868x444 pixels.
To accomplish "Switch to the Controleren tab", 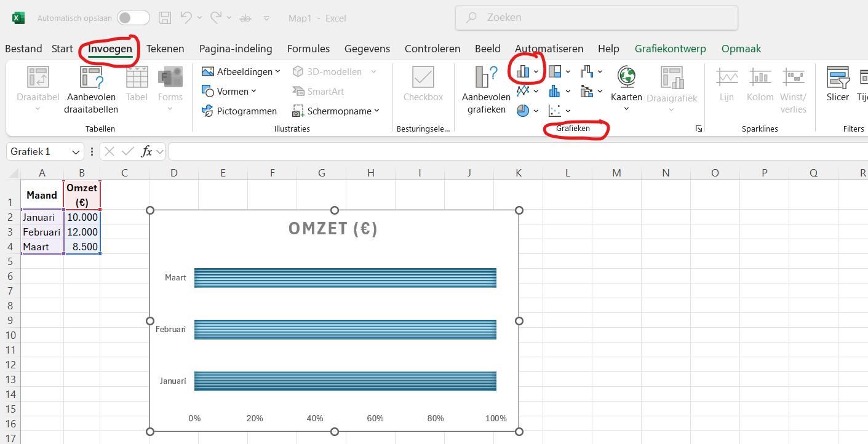I will pyautogui.click(x=432, y=49).
